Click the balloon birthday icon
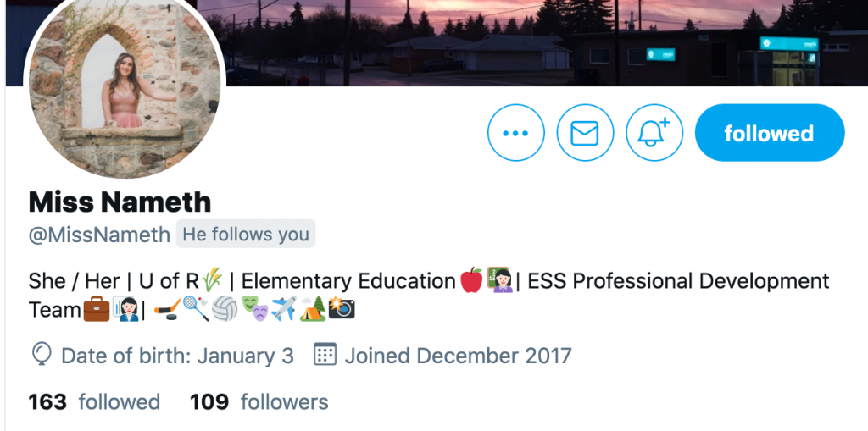Viewport: 868px width, 431px height. tap(42, 355)
